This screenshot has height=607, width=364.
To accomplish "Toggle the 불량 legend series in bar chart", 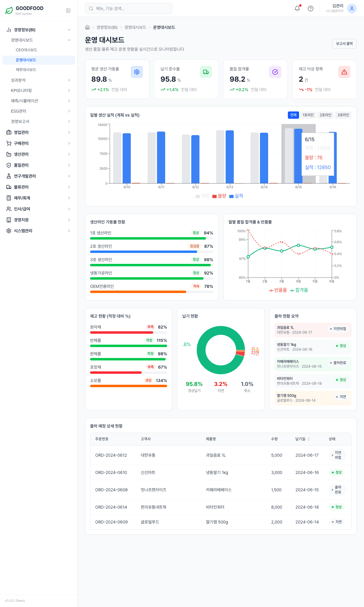I will [219, 196].
